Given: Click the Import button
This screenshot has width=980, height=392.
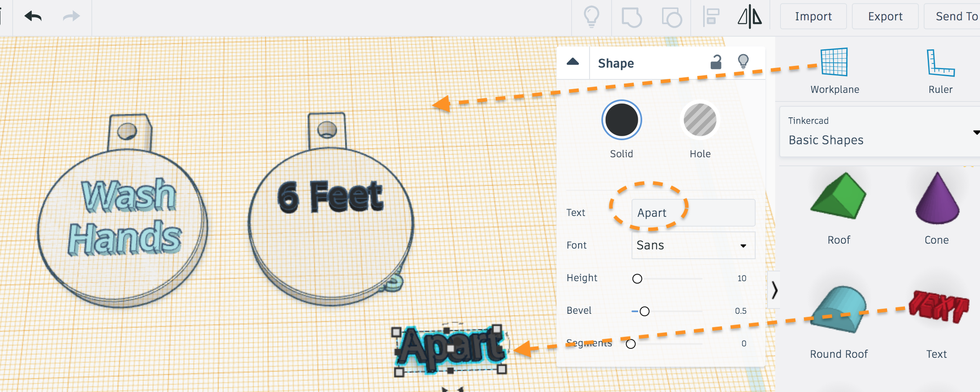Looking at the screenshot, I should point(813,16).
